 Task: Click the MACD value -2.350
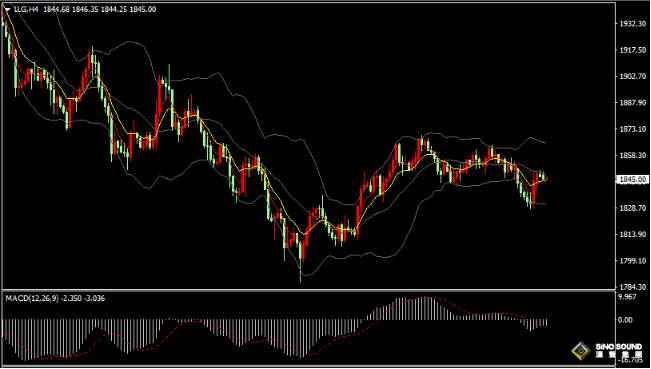coord(70,298)
